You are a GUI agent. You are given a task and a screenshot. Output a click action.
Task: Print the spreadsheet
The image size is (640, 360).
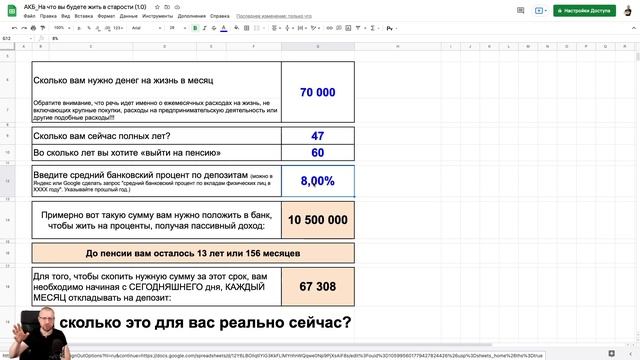[x=33, y=28]
